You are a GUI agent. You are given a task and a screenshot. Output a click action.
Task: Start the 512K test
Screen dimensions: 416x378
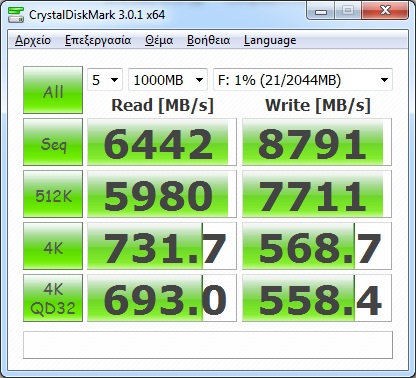pyautogui.click(x=53, y=194)
